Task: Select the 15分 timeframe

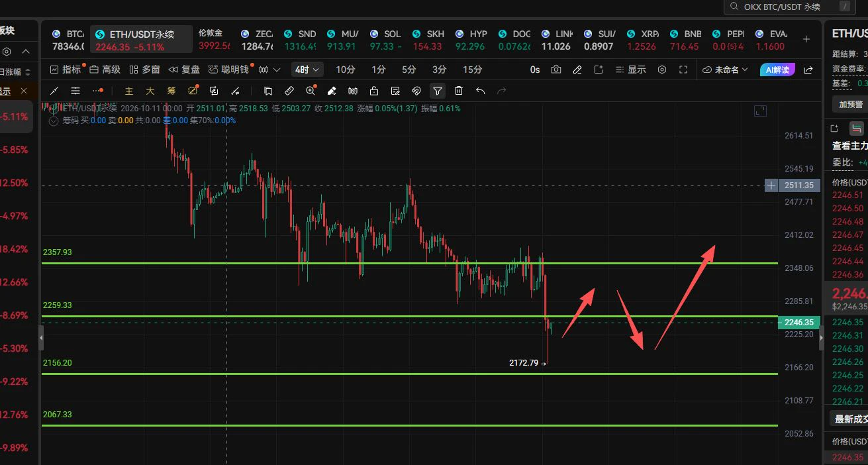Action: point(473,70)
